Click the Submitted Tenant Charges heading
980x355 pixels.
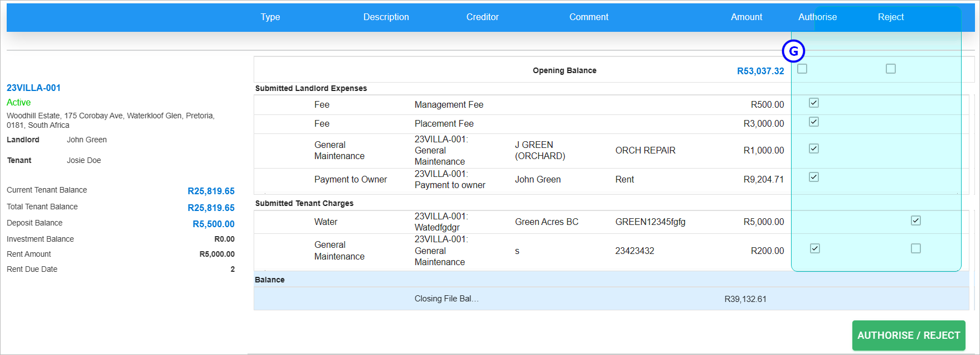(x=304, y=203)
